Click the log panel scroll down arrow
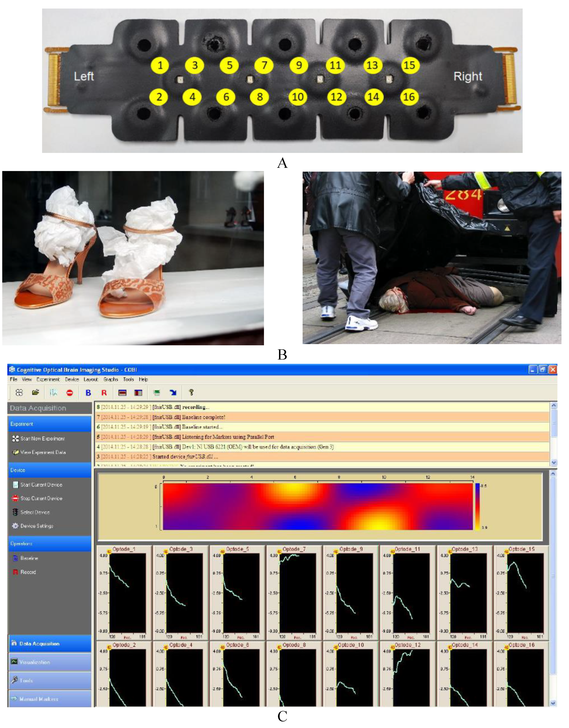This screenshot has width=569, height=728. click(x=554, y=463)
